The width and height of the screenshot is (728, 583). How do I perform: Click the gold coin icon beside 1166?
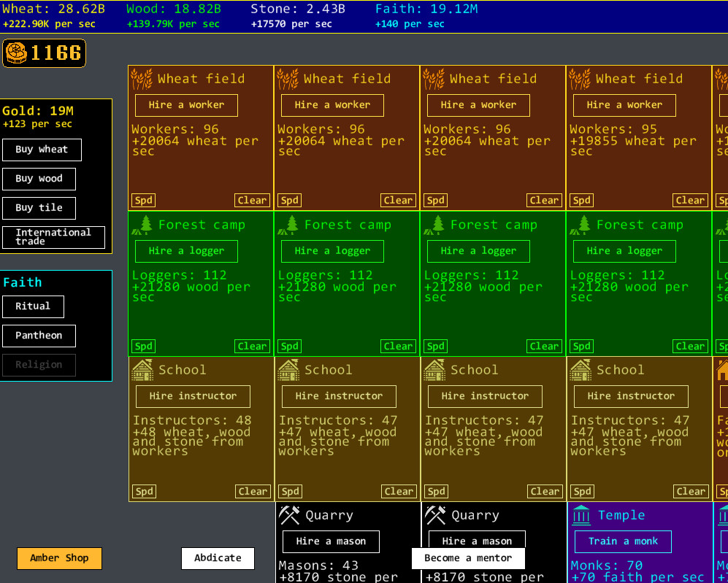[18, 53]
